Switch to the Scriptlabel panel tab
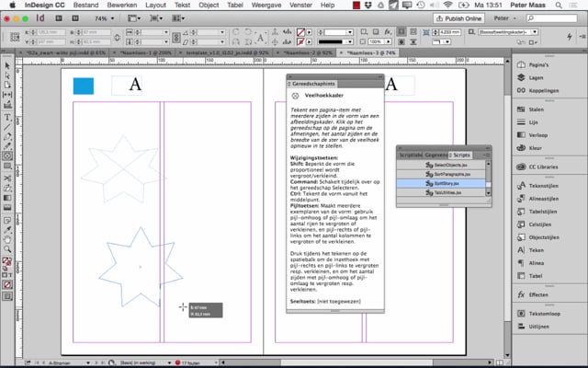The width and height of the screenshot is (588, 368). tap(411, 155)
